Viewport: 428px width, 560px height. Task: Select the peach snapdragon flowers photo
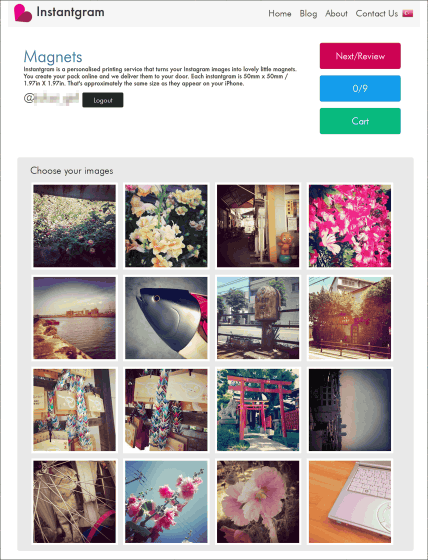[x=166, y=226]
